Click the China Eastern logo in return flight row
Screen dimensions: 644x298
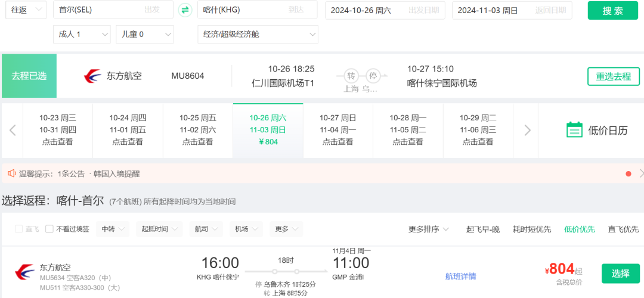tap(25, 273)
